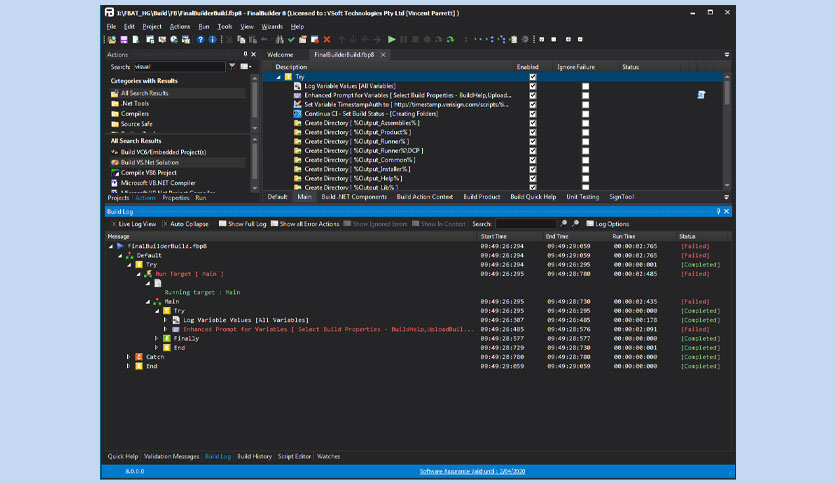Open the Wizards menu
The width and height of the screenshot is (836, 484).
(x=272, y=27)
